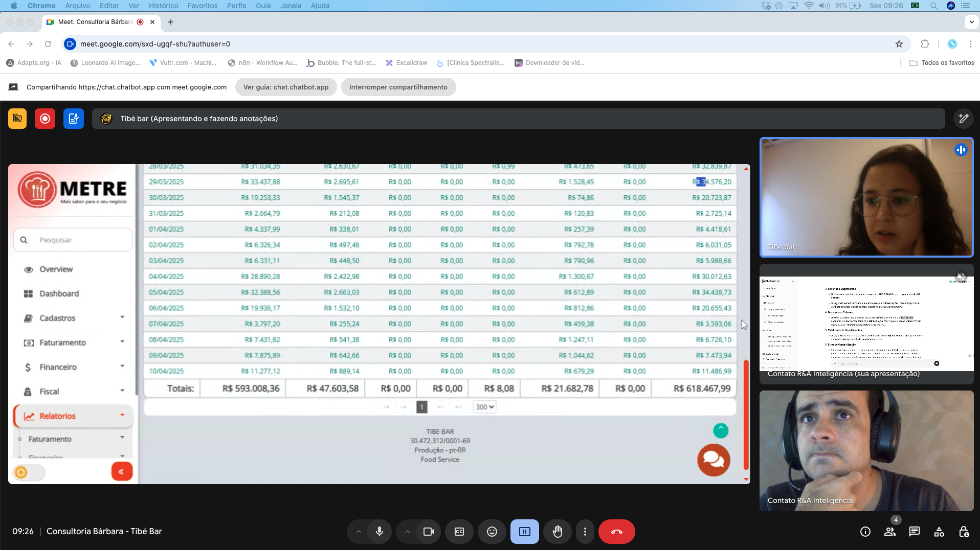This screenshot has width=980, height=550.
Task: Click total value R$ 618.467,99
Action: (x=702, y=388)
